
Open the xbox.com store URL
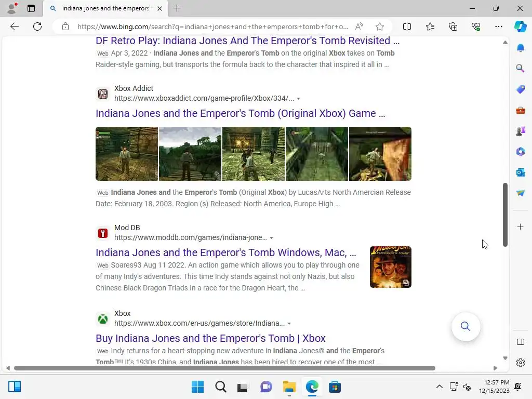tap(199, 323)
